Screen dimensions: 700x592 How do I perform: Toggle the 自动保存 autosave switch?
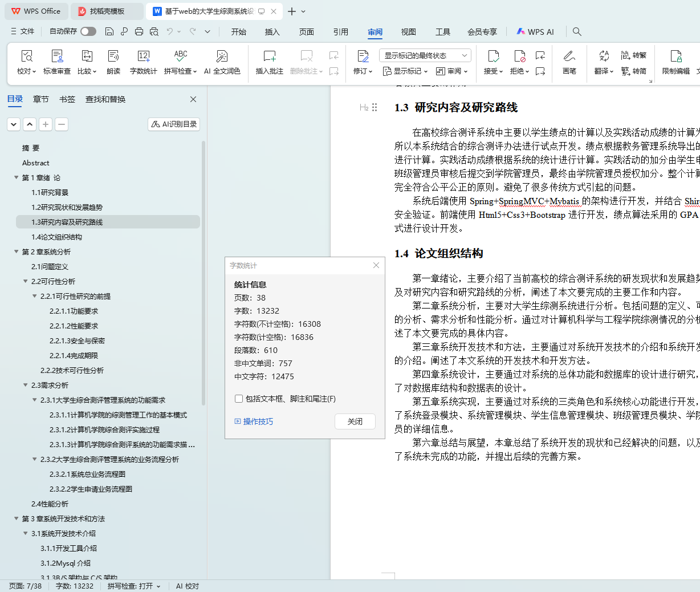click(x=88, y=31)
